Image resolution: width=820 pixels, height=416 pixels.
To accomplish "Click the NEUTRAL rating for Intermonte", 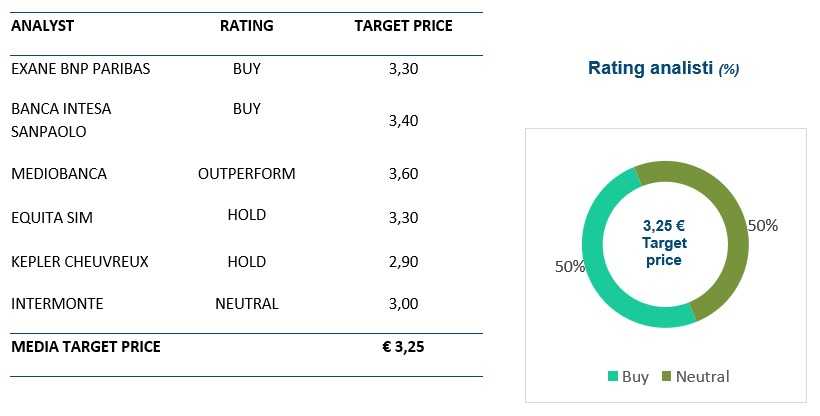I will click(247, 304).
